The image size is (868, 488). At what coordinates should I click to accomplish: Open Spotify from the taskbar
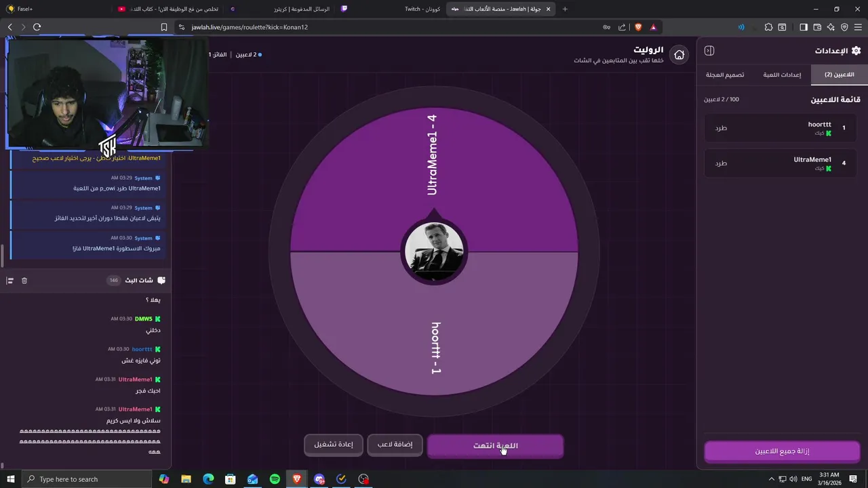pyautogui.click(x=275, y=479)
